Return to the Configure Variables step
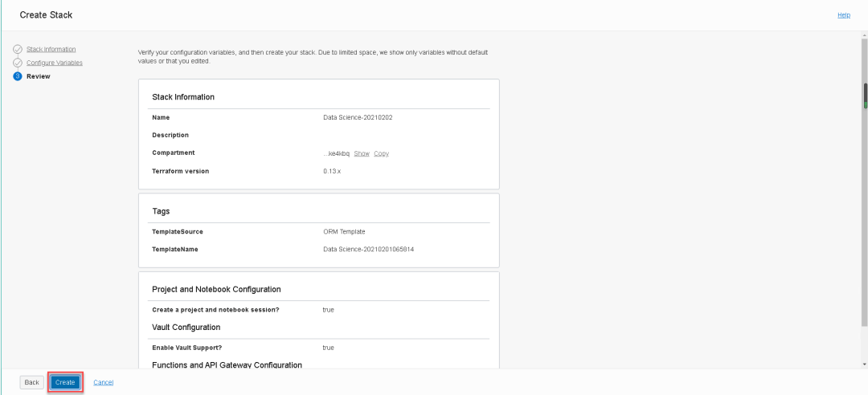 (55, 63)
